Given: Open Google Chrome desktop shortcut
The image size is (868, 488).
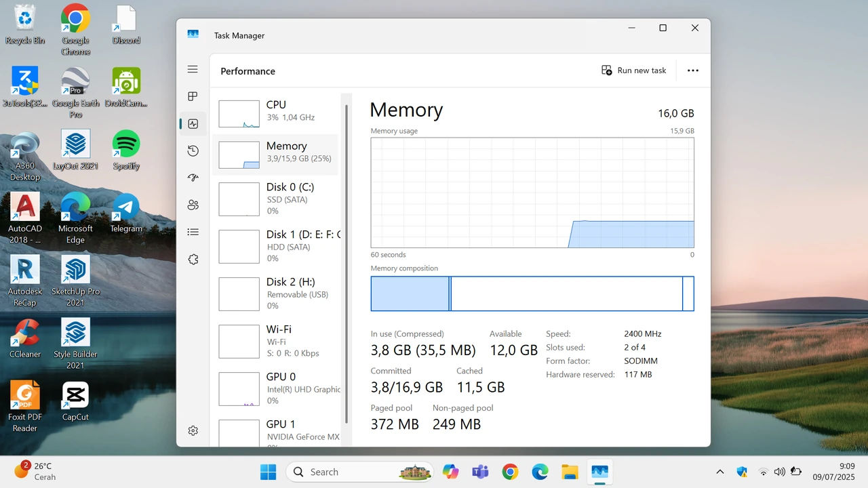Looking at the screenshot, I should click(x=75, y=30).
